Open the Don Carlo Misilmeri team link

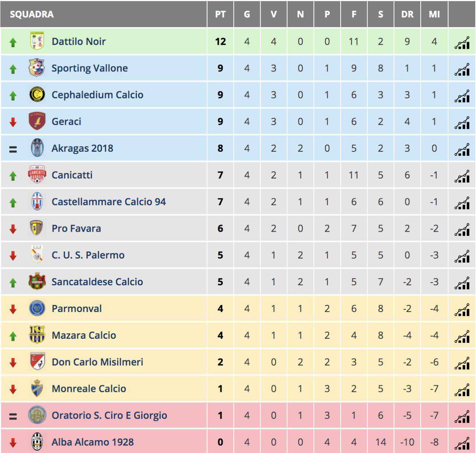tap(97, 362)
